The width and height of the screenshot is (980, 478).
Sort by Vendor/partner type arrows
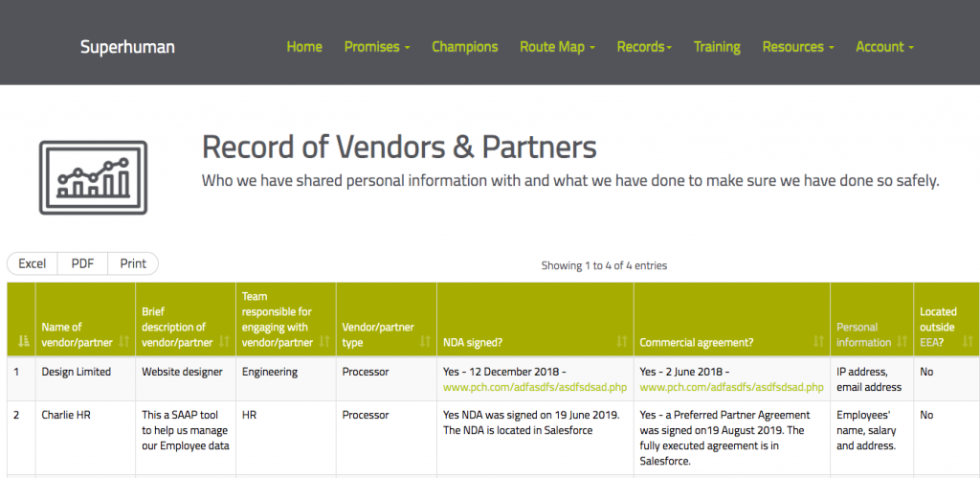coord(425,342)
